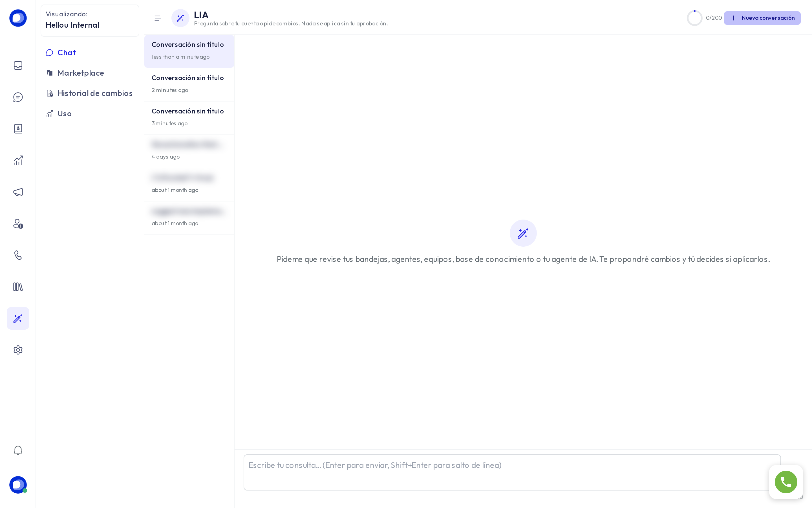Select conversation from less than a minute ago
Image resolution: width=812 pixels, height=508 pixels.
click(189, 51)
